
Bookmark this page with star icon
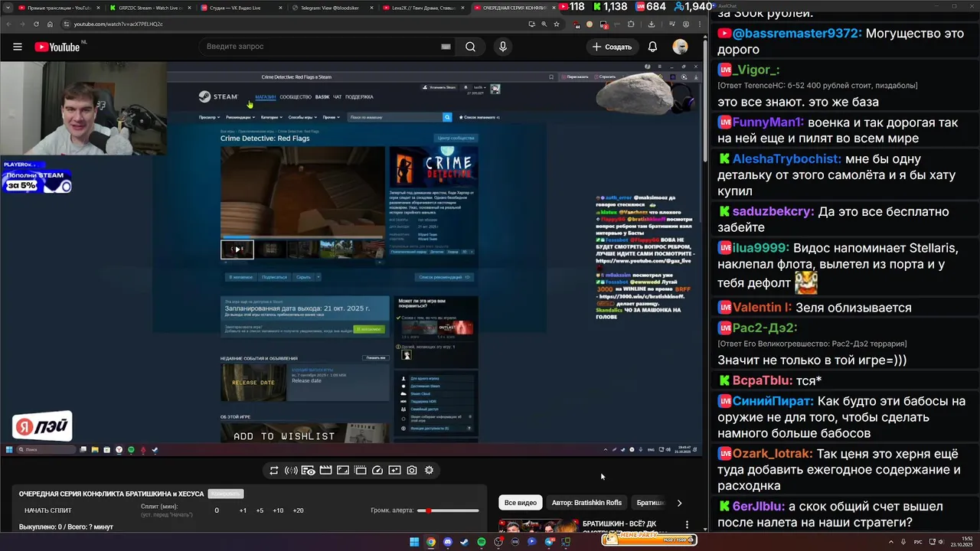557,24
